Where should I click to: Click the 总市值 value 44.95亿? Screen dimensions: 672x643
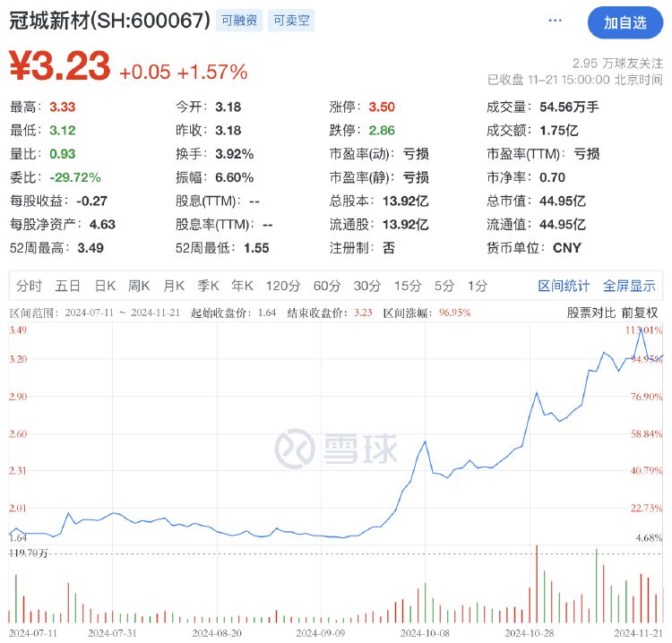point(563,201)
